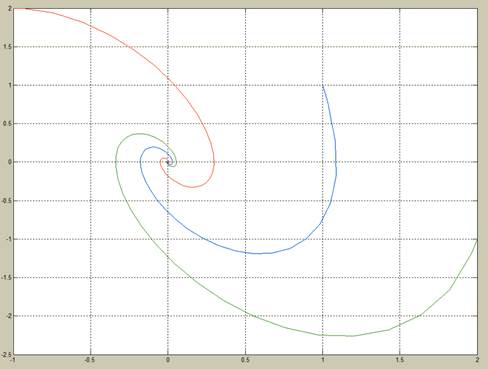
Task: Click the x-axis tick label 1
Action: [323, 360]
